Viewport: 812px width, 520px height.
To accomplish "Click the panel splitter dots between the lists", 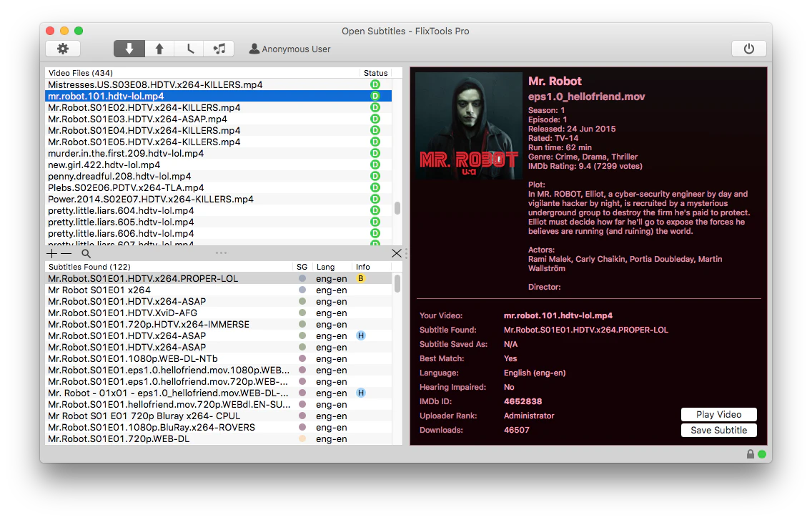I will 221,252.
